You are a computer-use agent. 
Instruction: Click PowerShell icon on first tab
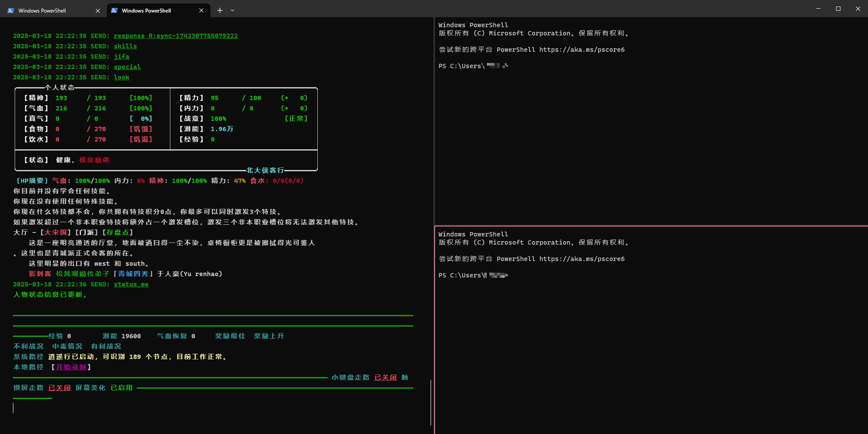(11, 11)
